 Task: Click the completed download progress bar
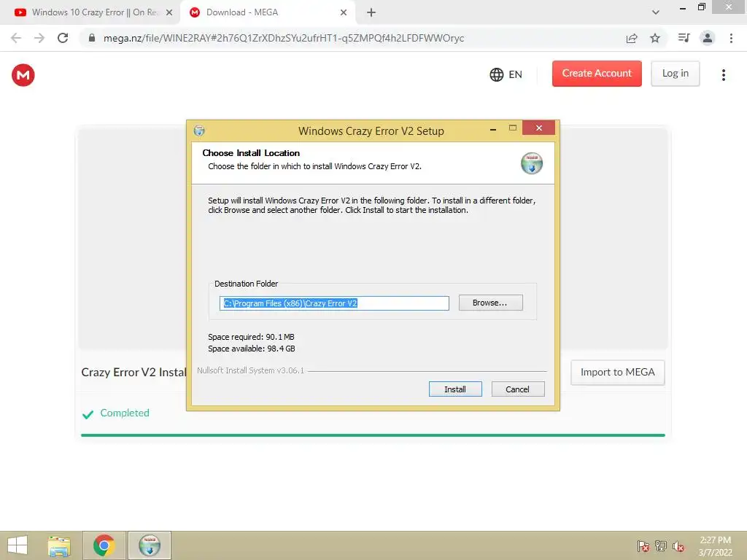click(x=373, y=435)
